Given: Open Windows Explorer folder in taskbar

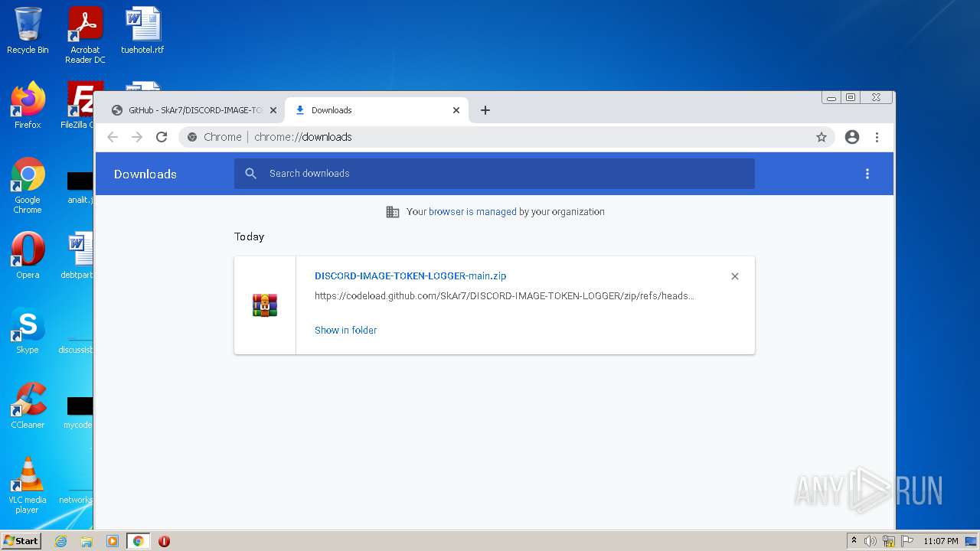Looking at the screenshot, I should [x=87, y=541].
